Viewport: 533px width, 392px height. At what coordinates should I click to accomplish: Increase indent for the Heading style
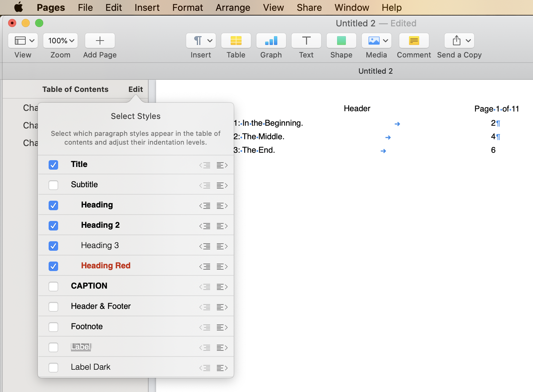[x=222, y=206]
